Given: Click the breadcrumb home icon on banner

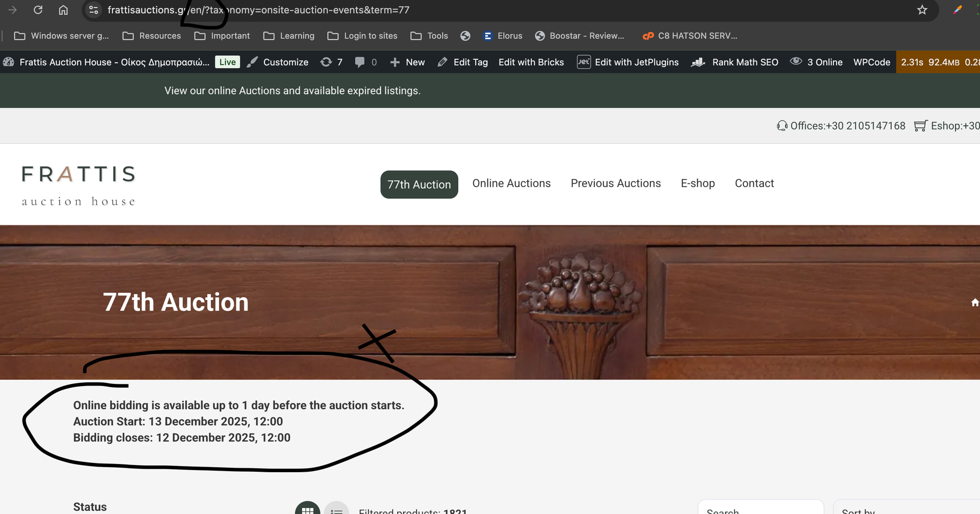Looking at the screenshot, I should (x=974, y=303).
